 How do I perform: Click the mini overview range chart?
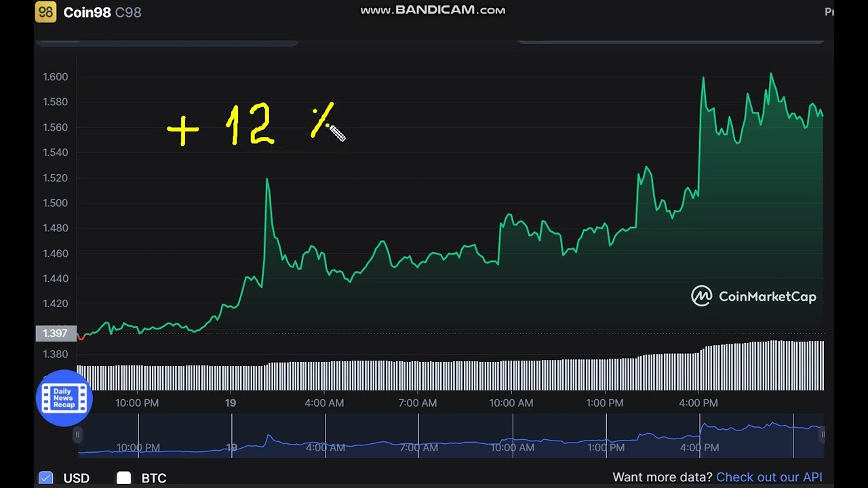[450, 435]
